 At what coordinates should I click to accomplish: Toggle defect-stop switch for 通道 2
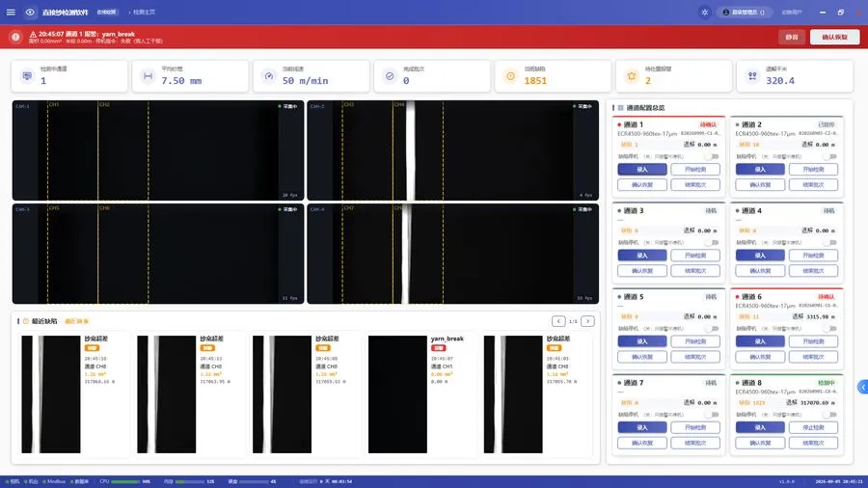point(831,156)
